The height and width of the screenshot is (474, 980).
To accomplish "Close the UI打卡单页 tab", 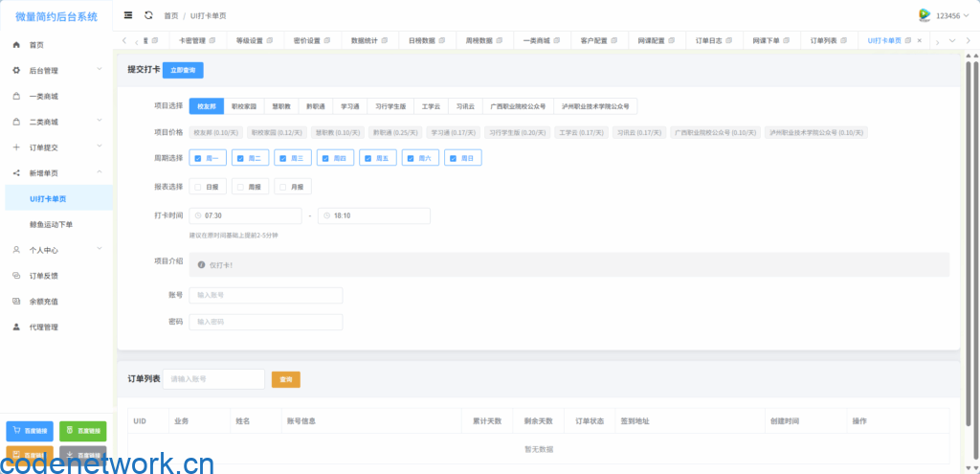I will (x=920, y=41).
